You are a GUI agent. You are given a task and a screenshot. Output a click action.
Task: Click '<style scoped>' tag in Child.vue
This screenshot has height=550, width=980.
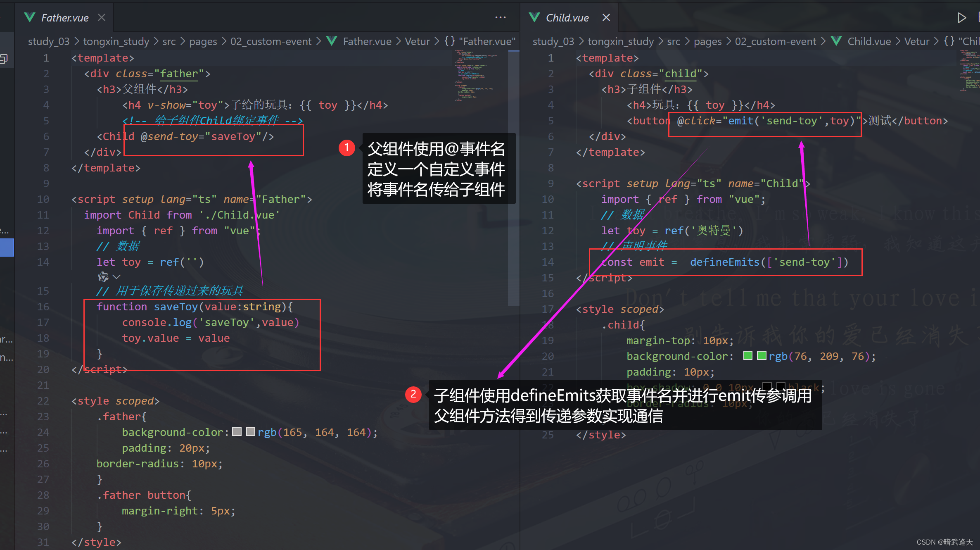click(x=620, y=309)
